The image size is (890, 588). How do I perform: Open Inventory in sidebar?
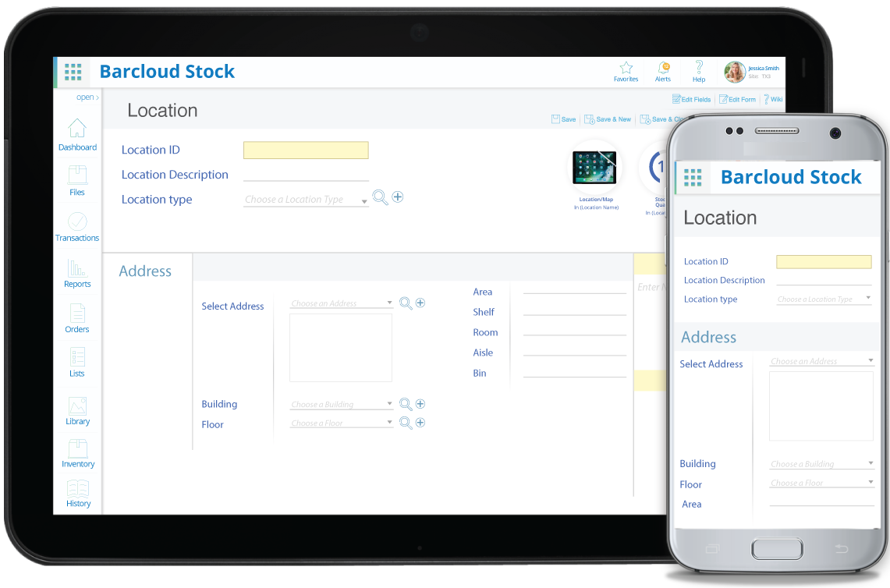(x=78, y=454)
